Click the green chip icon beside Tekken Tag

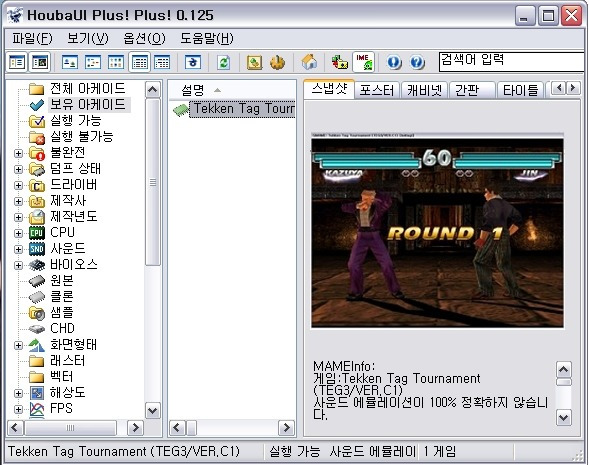(x=181, y=110)
